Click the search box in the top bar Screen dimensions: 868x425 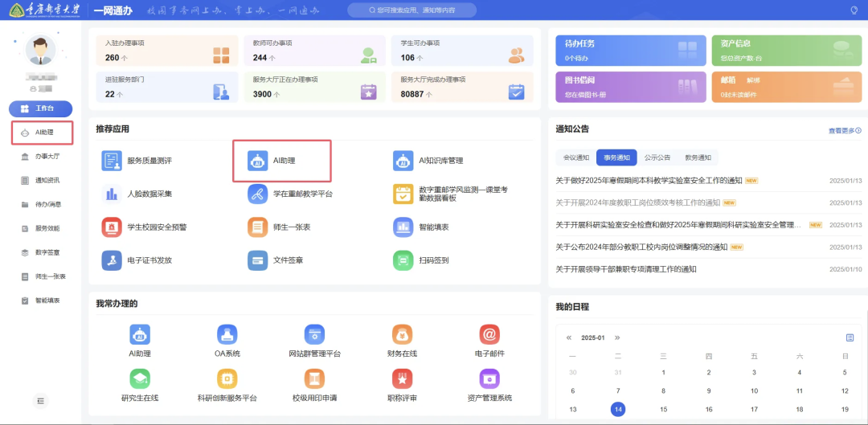(411, 10)
